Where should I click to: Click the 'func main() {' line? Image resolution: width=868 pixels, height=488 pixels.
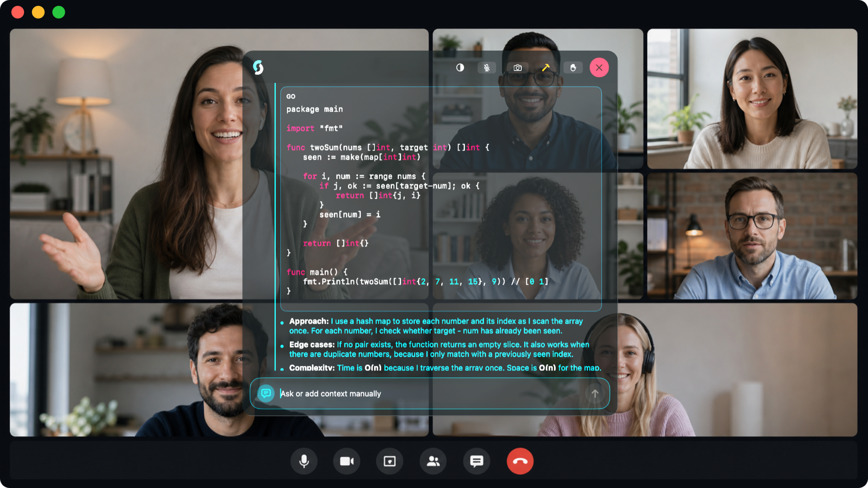[x=317, y=272]
